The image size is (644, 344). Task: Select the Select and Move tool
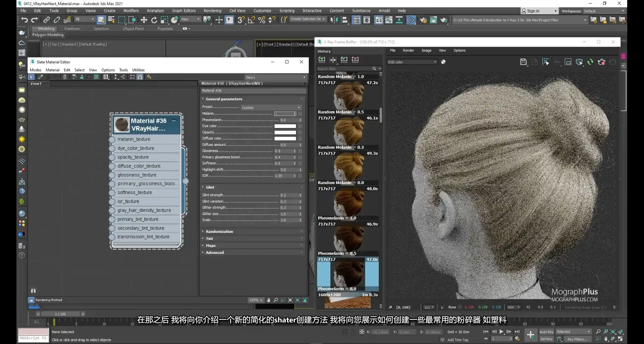pyautogui.click(x=144, y=20)
